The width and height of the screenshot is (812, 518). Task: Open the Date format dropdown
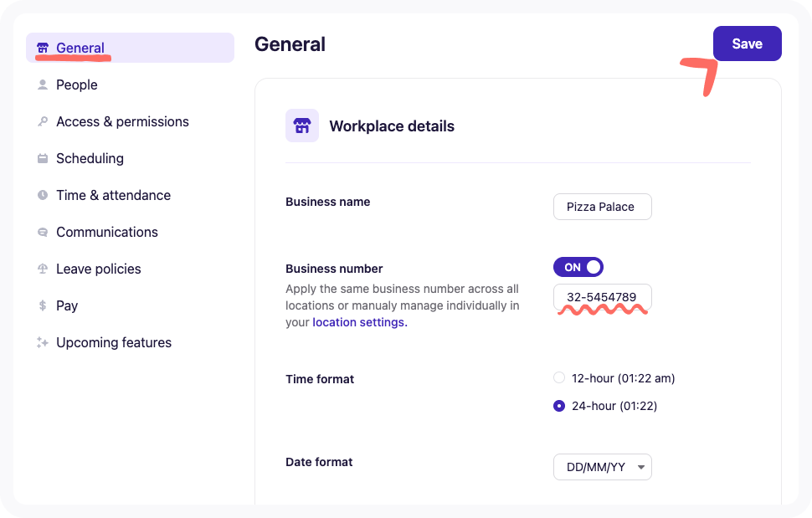tap(602, 467)
